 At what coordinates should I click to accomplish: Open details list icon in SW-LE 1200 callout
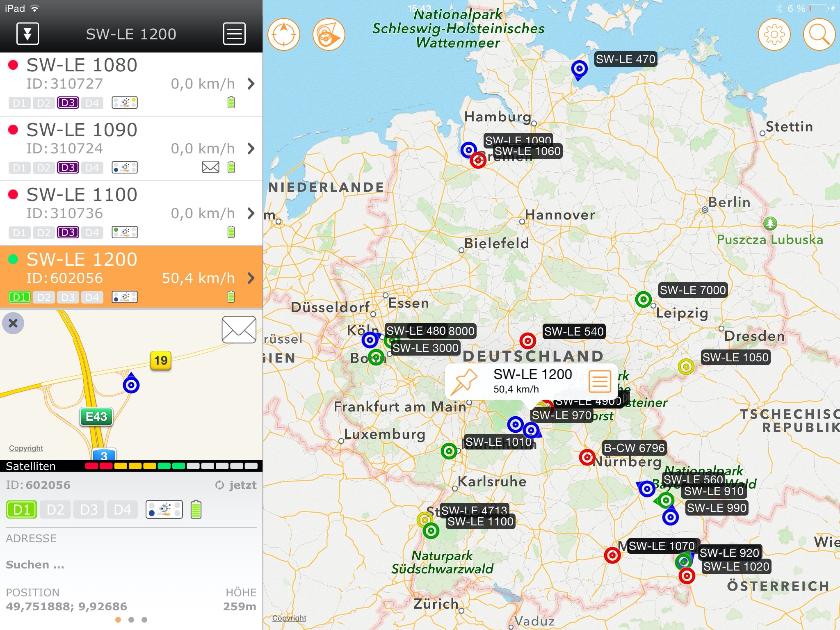tap(600, 381)
